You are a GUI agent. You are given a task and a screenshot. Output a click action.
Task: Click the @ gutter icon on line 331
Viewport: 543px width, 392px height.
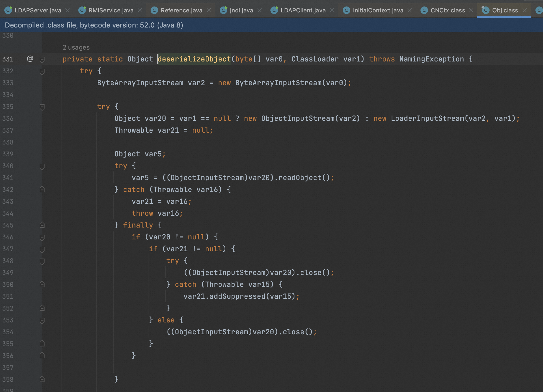(30, 59)
